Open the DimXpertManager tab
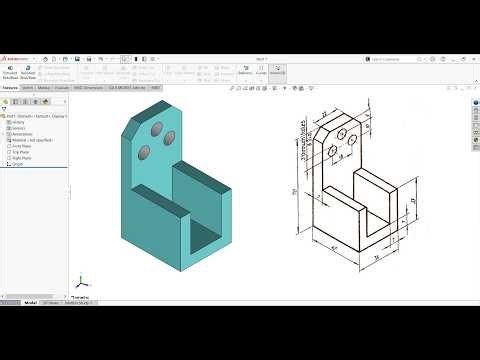The image size is (480, 360). (36, 102)
